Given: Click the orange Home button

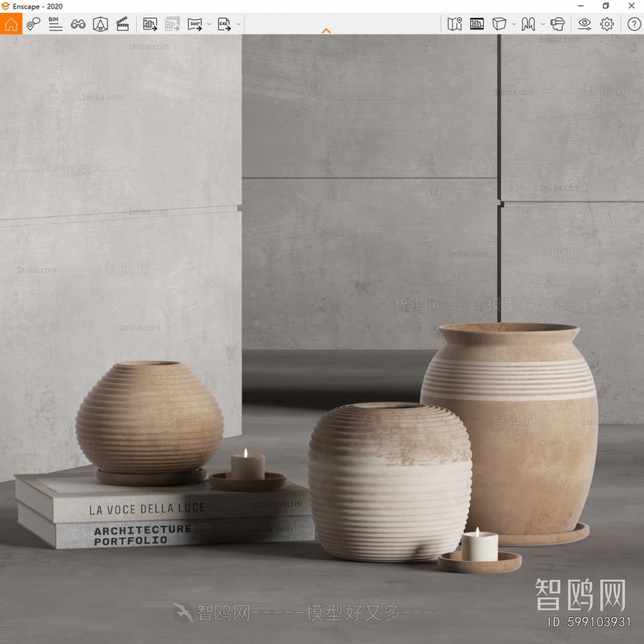Looking at the screenshot, I should click(11, 24).
